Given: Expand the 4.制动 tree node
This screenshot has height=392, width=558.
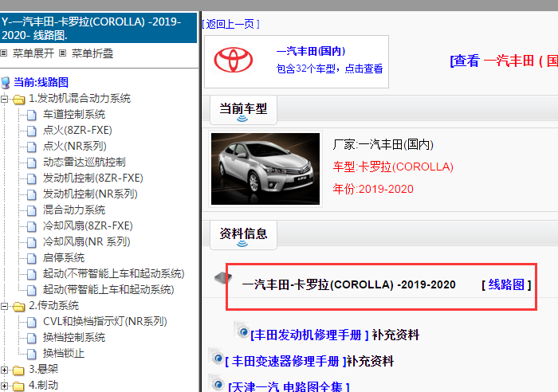Looking at the screenshot, I should point(4,386).
